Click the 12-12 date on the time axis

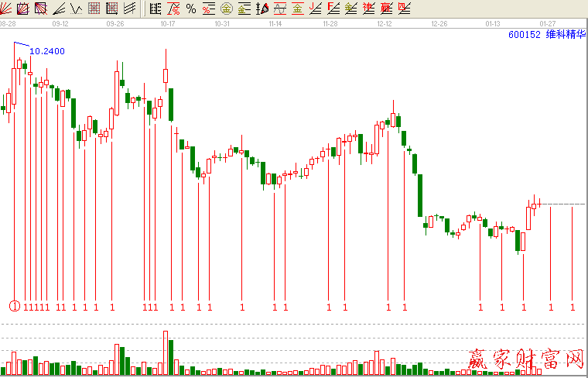[x=385, y=24]
